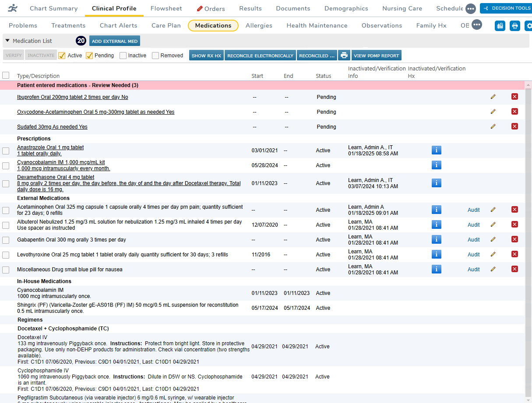Switch to the Allergies tab
Screen dimensions: 532x403
click(x=259, y=25)
